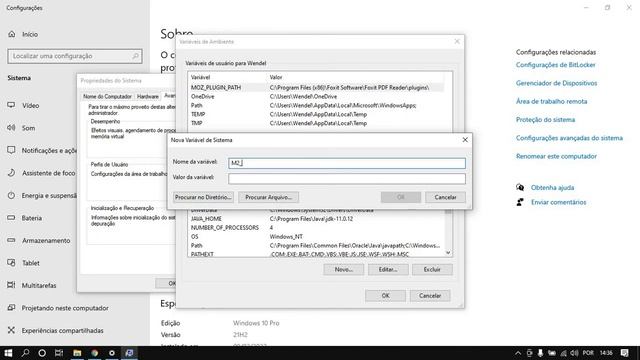The width and height of the screenshot is (640, 360).
Task: Open Energia e suspensão settings
Action: [42, 196]
